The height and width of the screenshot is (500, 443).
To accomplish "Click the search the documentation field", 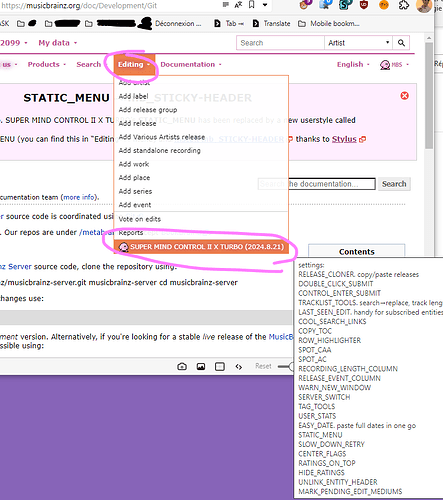I will (x=316, y=184).
